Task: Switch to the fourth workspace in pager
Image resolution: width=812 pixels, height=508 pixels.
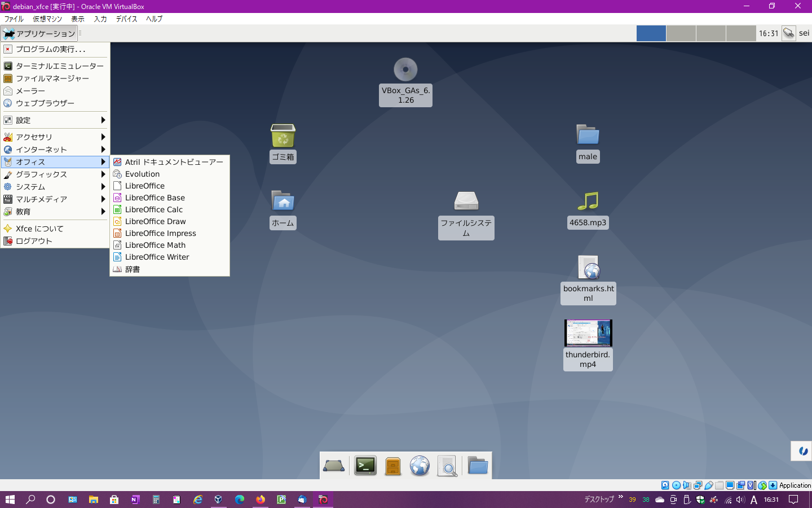Action: (741, 33)
